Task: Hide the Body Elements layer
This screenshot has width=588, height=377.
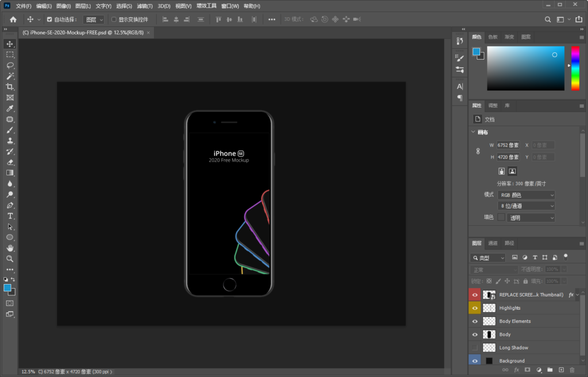Action: (475, 321)
